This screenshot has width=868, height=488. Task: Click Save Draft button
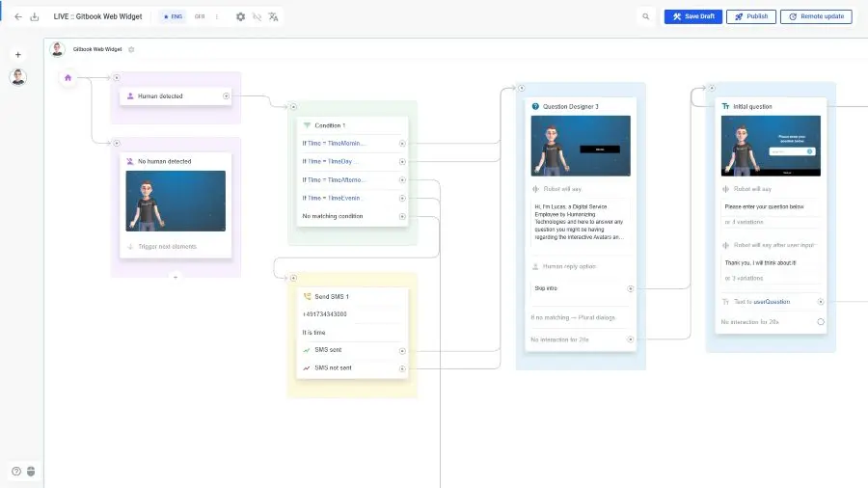[x=692, y=16]
